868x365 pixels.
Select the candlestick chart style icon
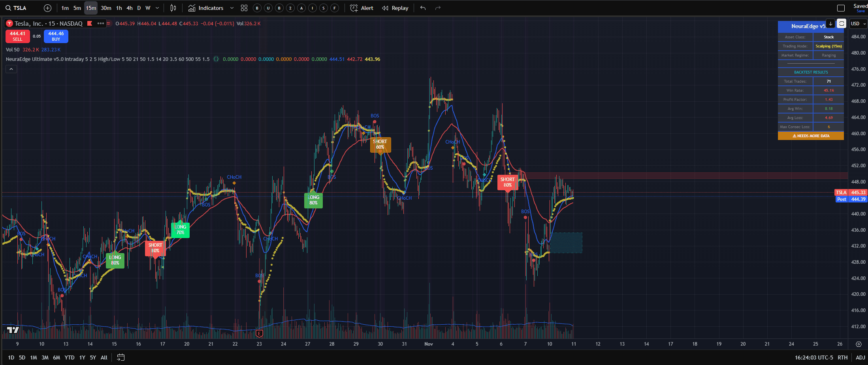[173, 8]
